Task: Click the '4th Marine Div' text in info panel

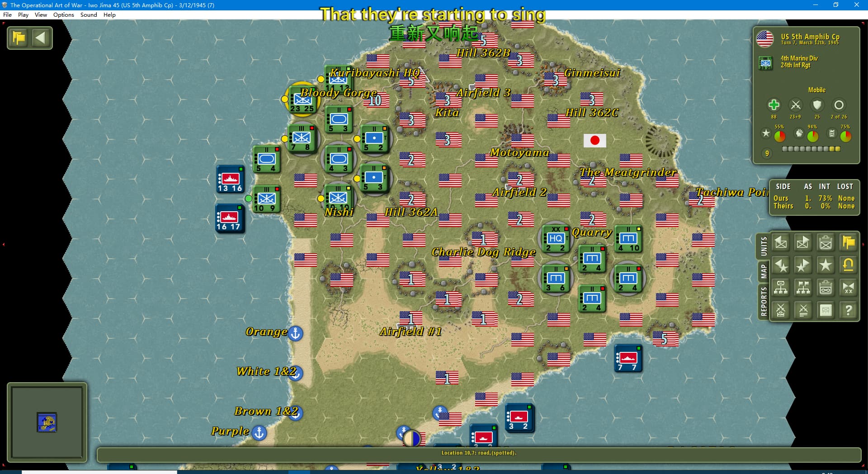Action: [x=799, y=58]
